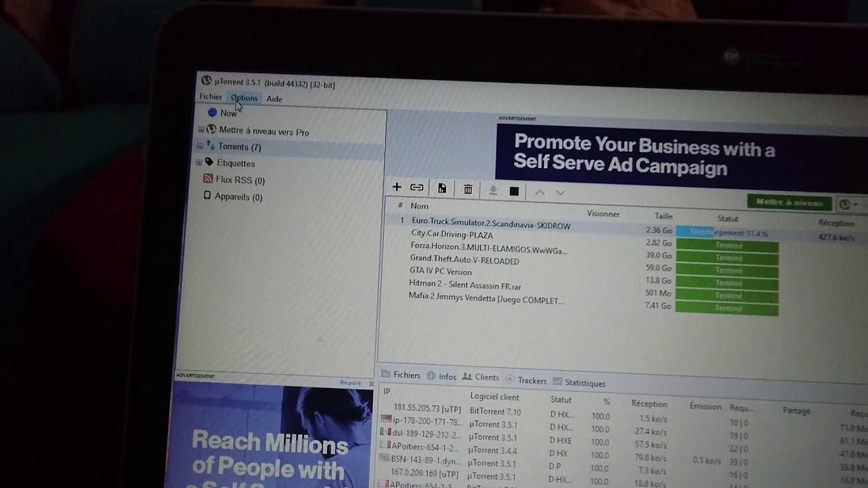Image resolution: width=868 pixels, height=488 pixels.
Task: Click the remove torrent trash icon
Action: (x=468, y=189)
